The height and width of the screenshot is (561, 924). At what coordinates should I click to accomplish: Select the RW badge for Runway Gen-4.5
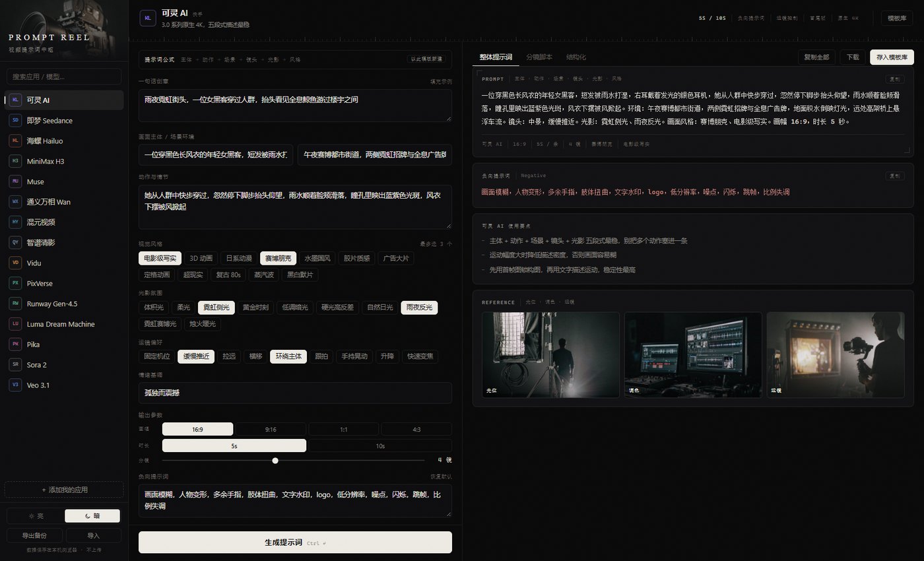15,304
